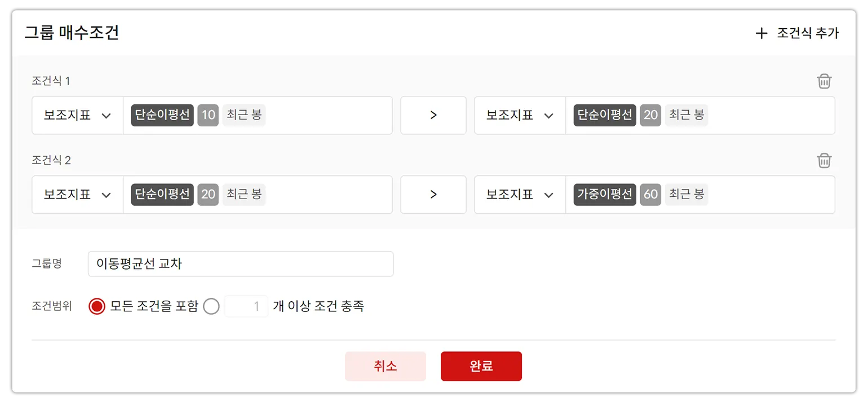This screenshot has height=405, width=868.
Task: Click the 가중이평선 tag in 조건식 2
Action: 605,194
